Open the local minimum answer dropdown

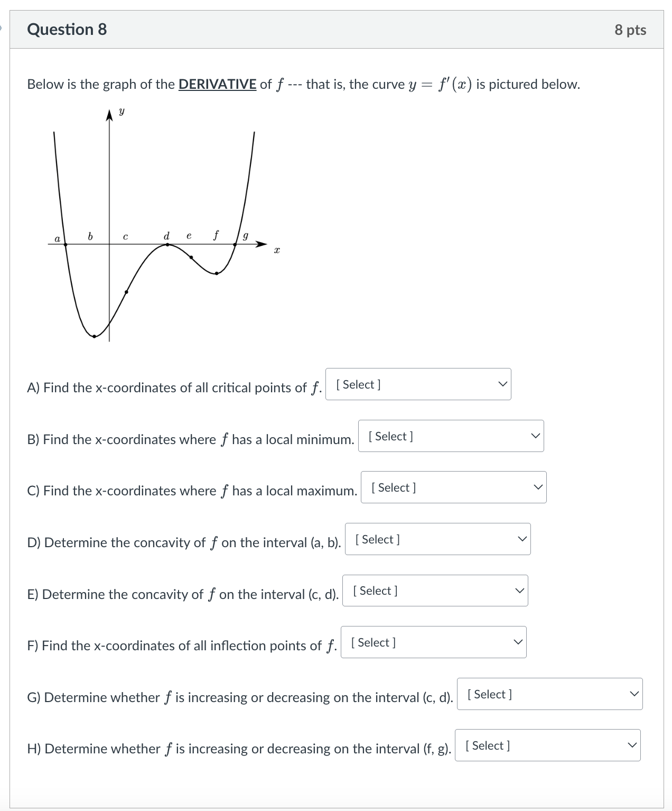tap(451, 436)
